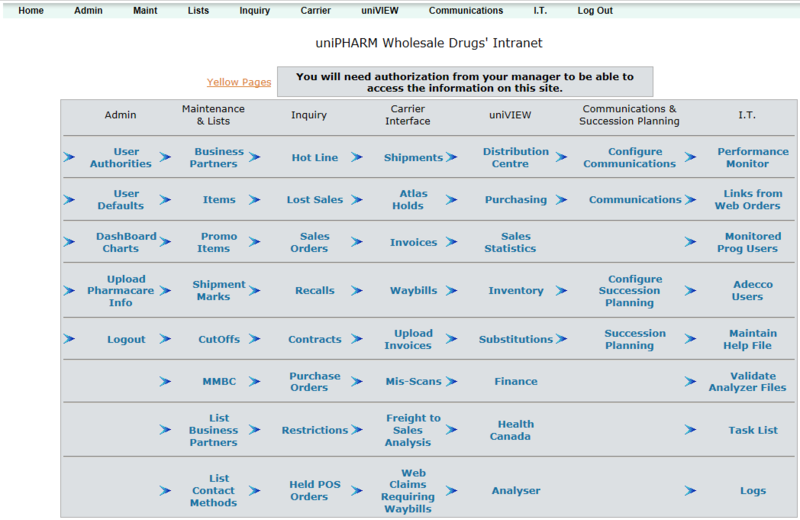Image resolution: width=800 pixels, height=520 pixels.
Task: Click the arrow icon before Task List
Action: [x=690, y=430]
